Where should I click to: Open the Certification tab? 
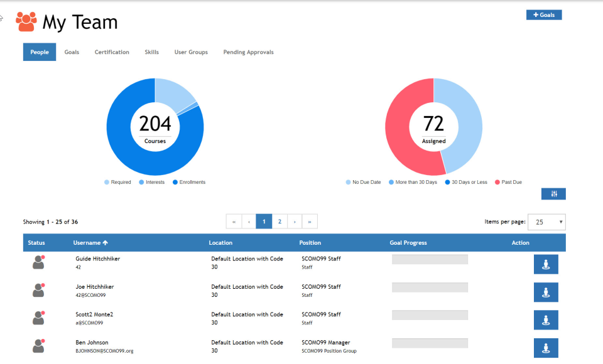(x=112, y=52)
